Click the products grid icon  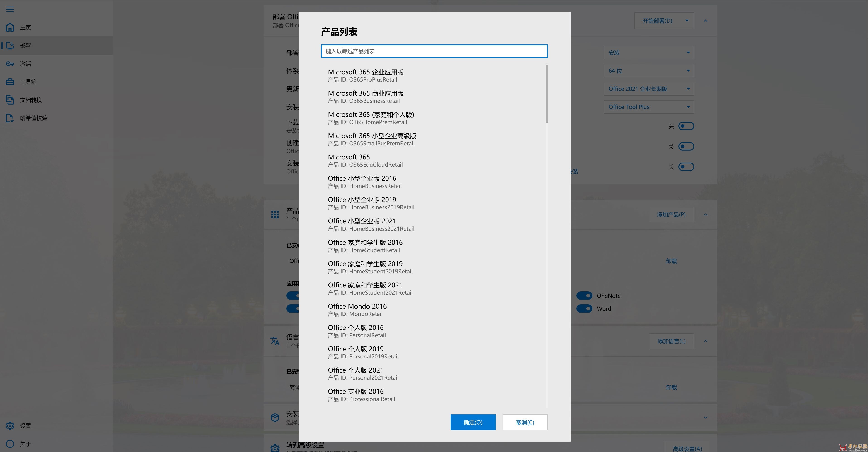[275, 214]
